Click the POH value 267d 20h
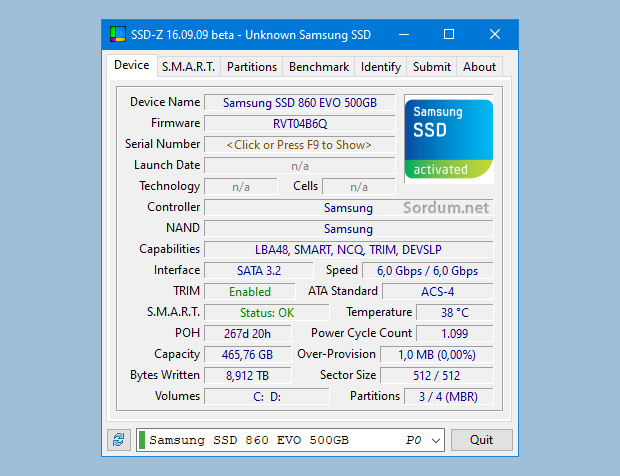This screenshot has width=620, height=476. (x=248, y=333)
